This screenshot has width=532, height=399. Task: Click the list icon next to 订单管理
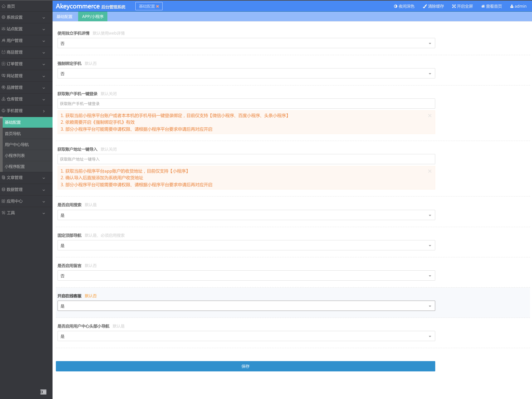(4, 64)
